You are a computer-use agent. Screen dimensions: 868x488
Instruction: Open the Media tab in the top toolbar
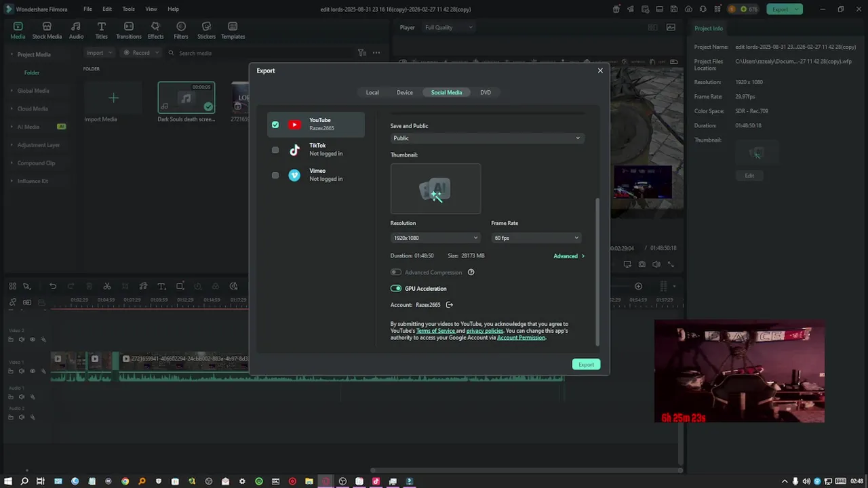(18, 30)
